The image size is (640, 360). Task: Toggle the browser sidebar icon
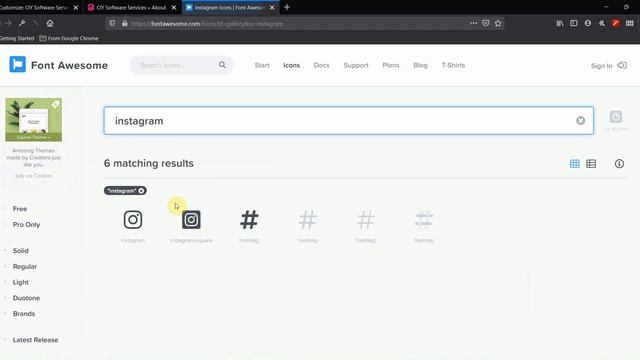click(573, 23)
